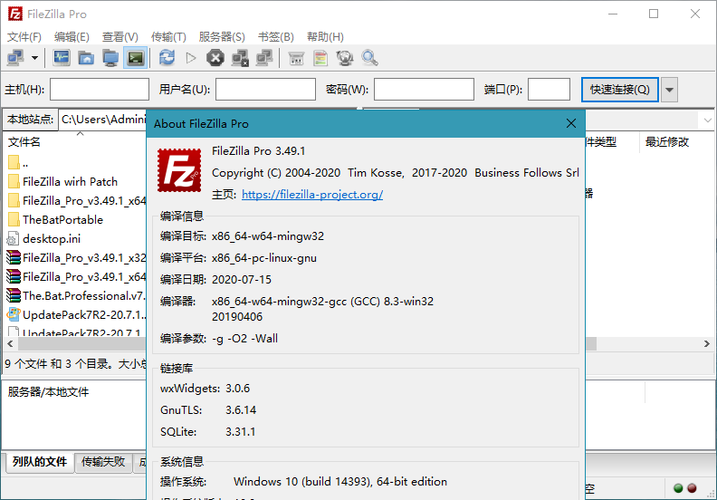The image size is (717, 500).
Task: Click the green status indicator light
Action: pos(679,488)
